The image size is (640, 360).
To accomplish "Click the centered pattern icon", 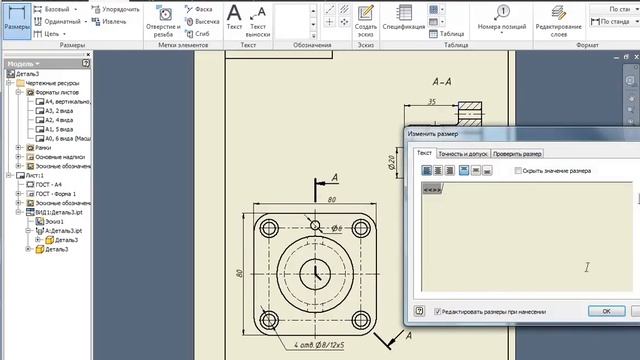I will click(x=344, y=22).
